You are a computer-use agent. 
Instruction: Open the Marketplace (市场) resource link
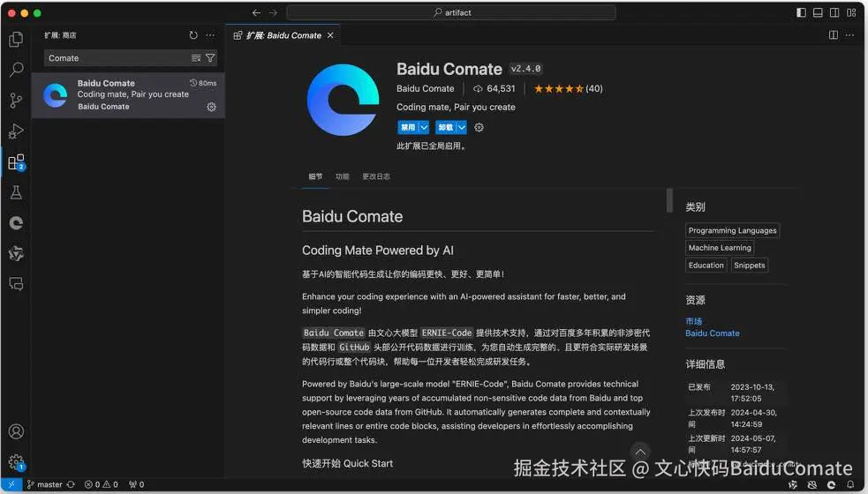(x=694, y=321)
